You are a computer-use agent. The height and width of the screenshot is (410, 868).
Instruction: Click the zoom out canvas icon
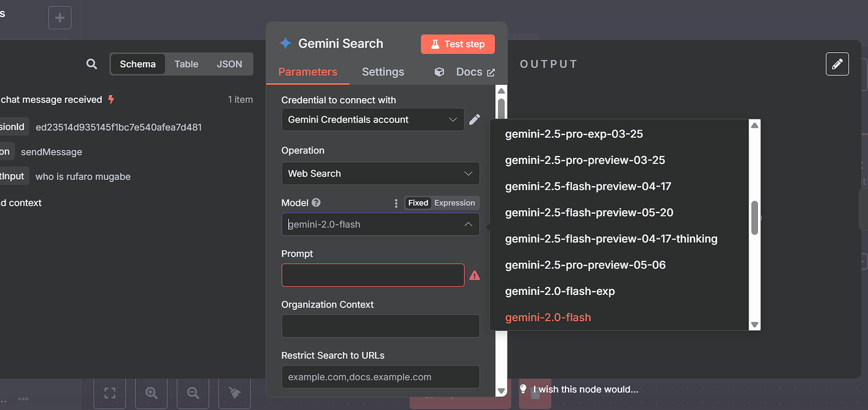click(193, 393)
